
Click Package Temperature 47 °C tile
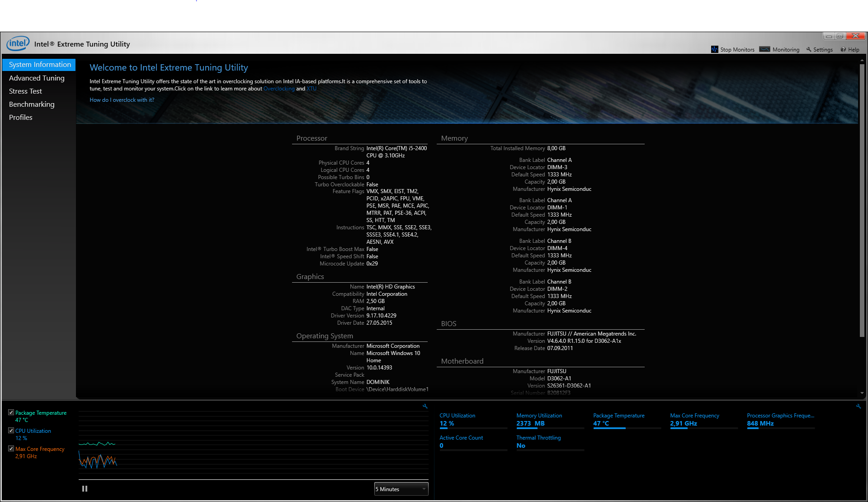(627, 420)
